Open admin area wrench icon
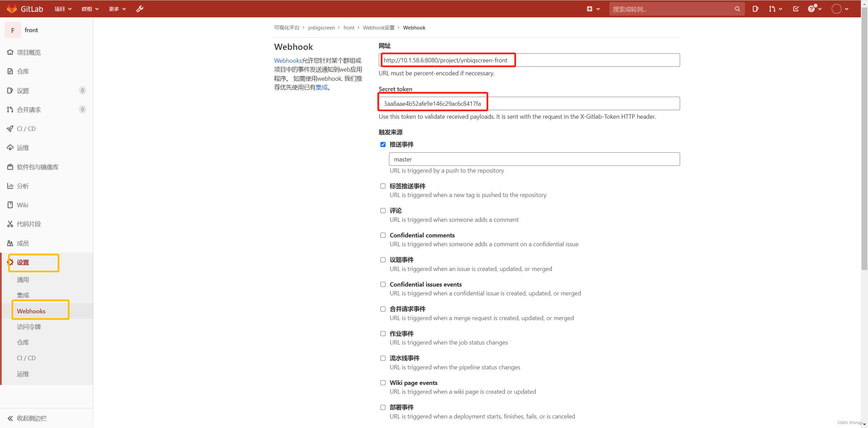The width and height of the screenshot is (868, 428). point(140,9)
